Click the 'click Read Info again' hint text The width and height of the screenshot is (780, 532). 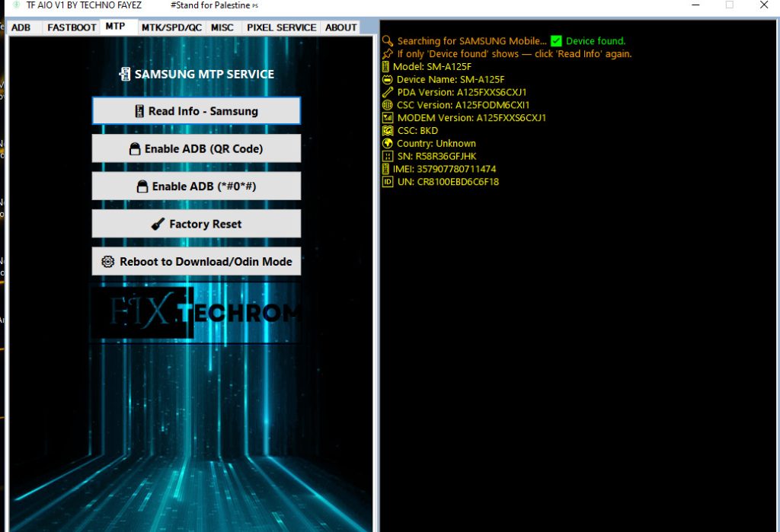(583, 54)
